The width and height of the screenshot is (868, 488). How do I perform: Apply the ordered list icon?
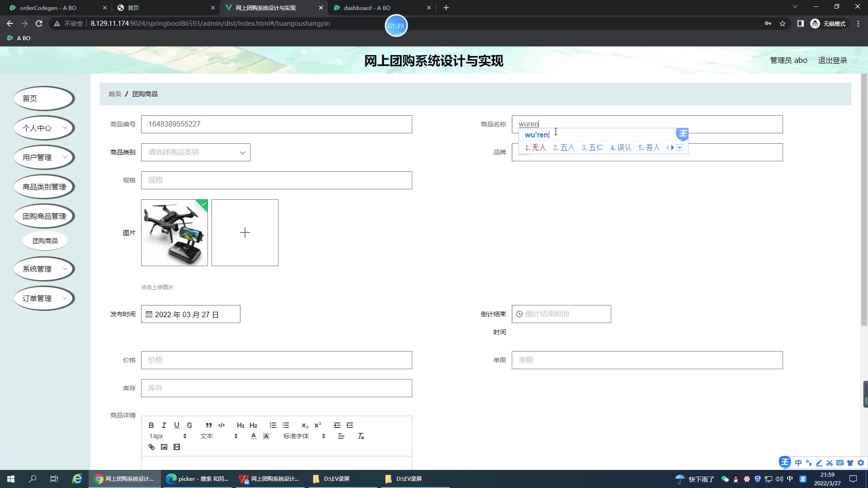[x=273, y=425]
